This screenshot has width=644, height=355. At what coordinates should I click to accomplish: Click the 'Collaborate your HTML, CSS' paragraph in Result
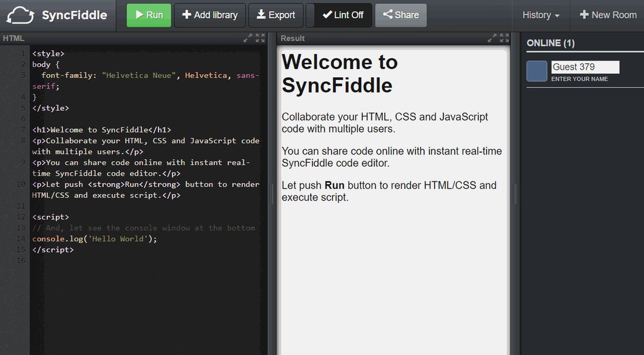pyautogui.click(x=385, y=123)
